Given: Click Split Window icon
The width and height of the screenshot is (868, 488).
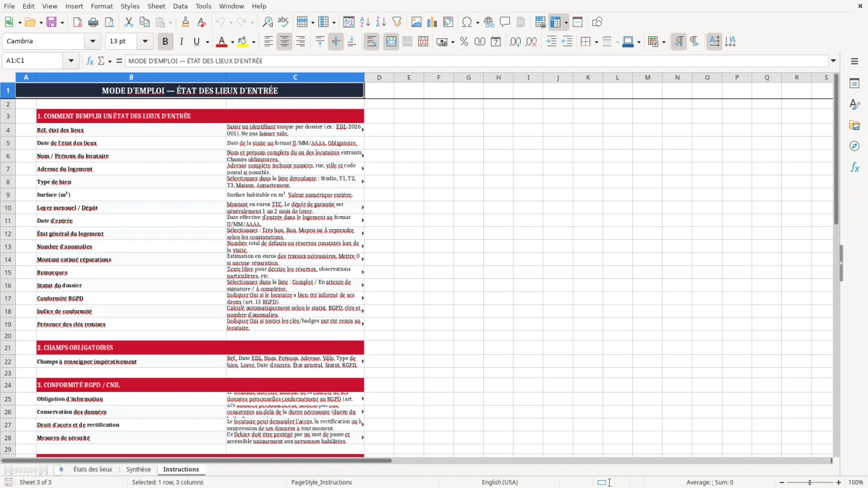Looking at the screenshot, I should [577, 22].
